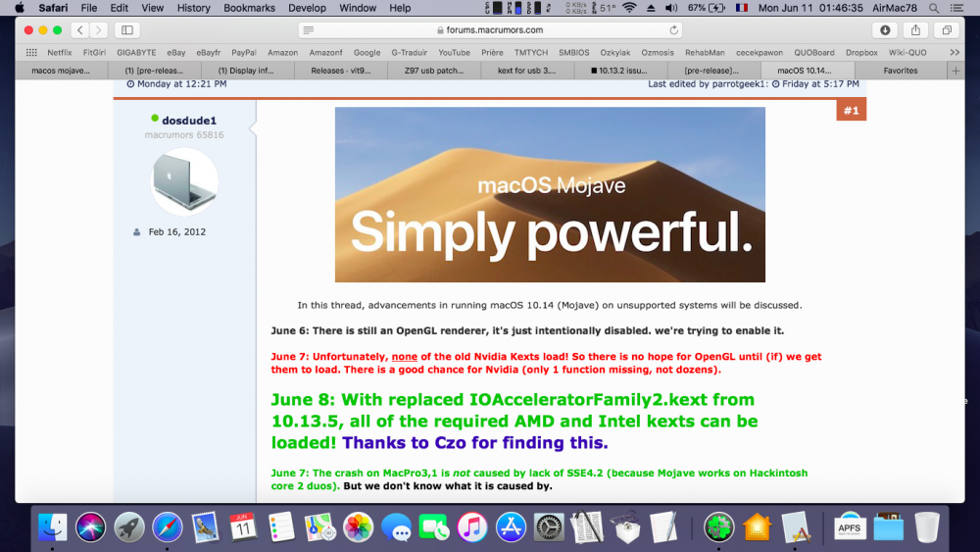Expand hidden bookmarks with double chevron

point(955,53)
